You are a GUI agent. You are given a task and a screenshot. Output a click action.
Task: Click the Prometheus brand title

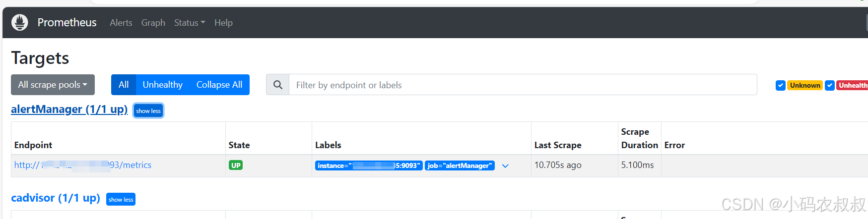coord(67,22)
